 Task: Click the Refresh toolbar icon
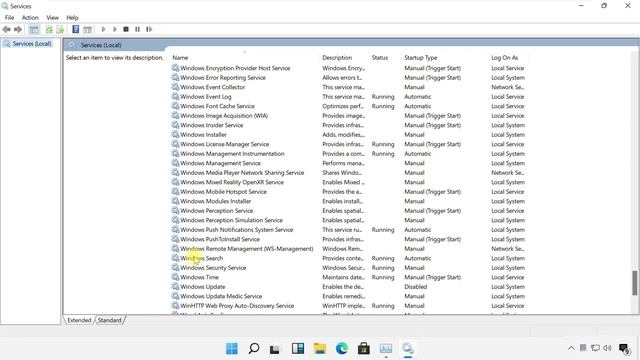click(x=49, y=29)
